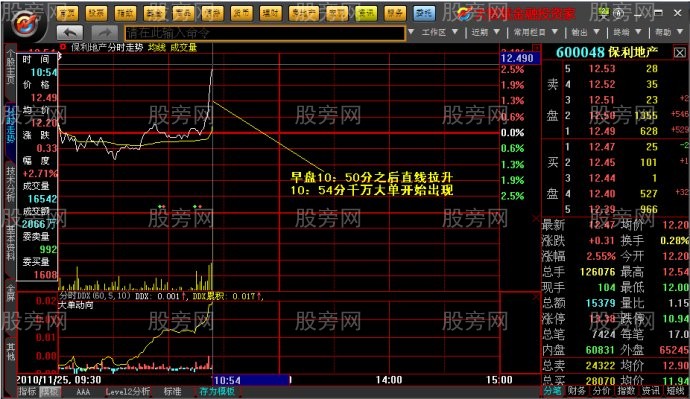Open the 商品 toolbar button
This screenshot has width=690, height=399.
pyautogui.click(x=183, y=14)
